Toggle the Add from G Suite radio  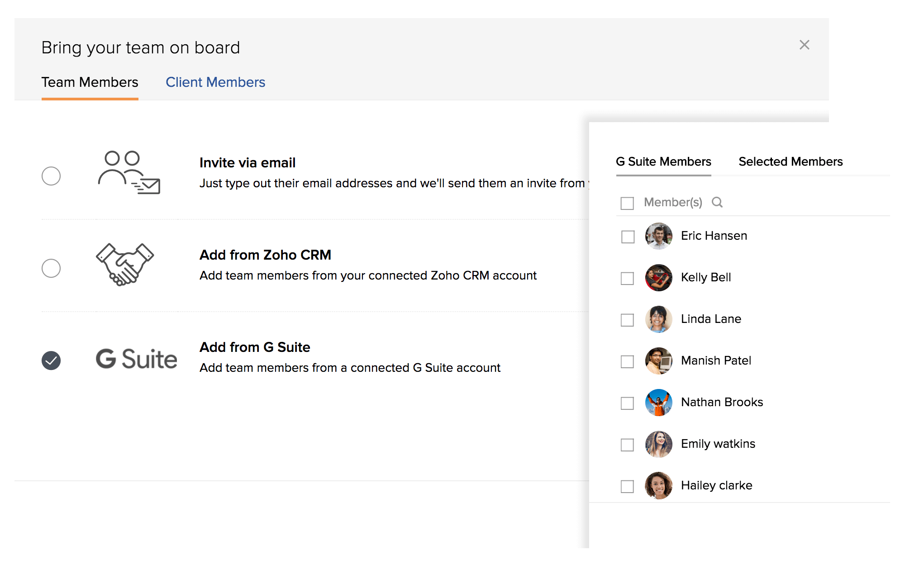(x=51, y=360)
